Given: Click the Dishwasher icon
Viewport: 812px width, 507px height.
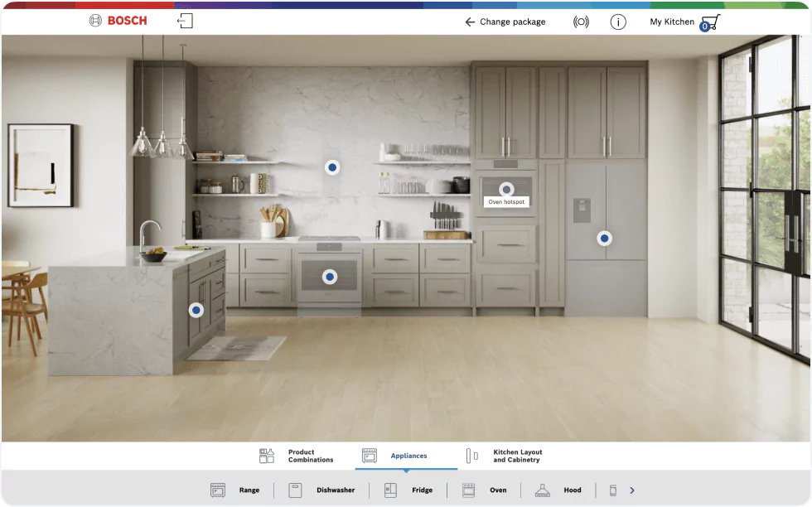Looking at the screenshot, I should [x=295, y=490].
